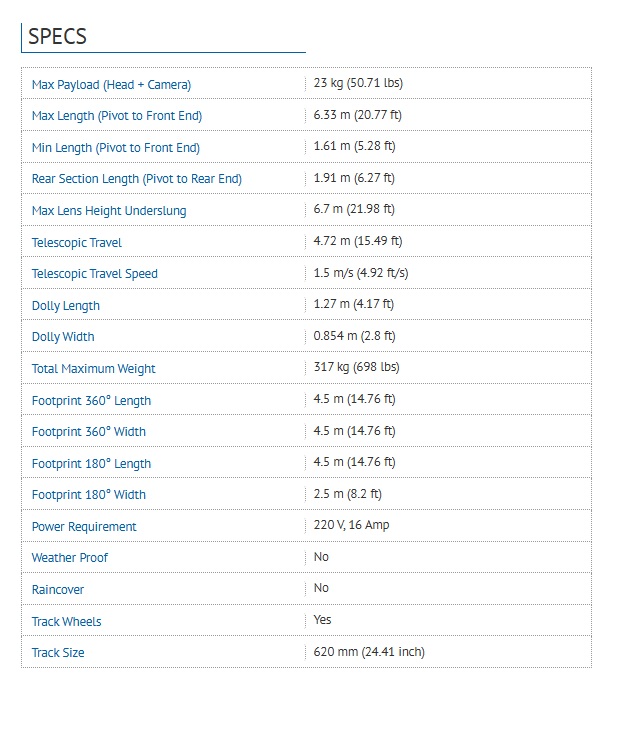Viewport: 632px width, 738px height.
Task: Click the Telescopic Travel Speed label
Action: [x=95, y=274]
